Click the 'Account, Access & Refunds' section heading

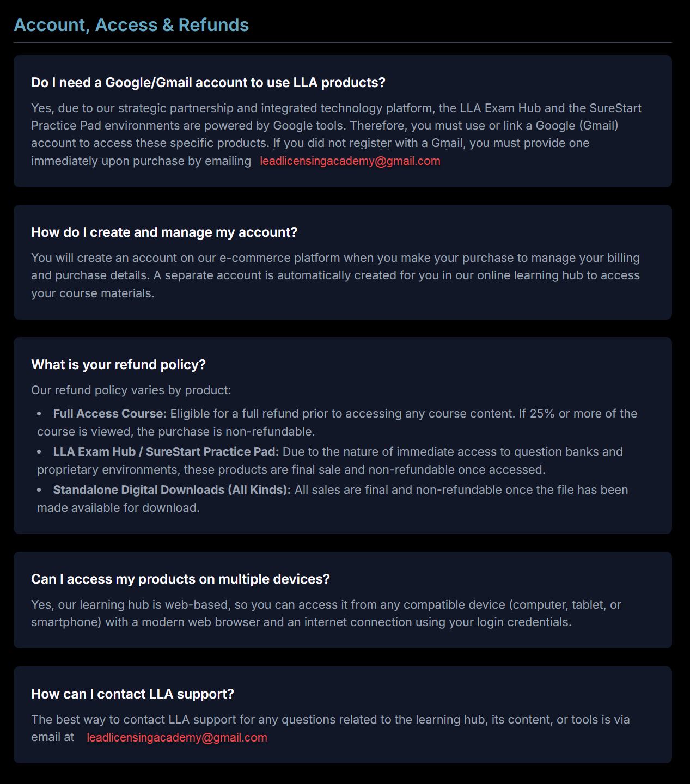pyautogui.click(x=131, y=25)
